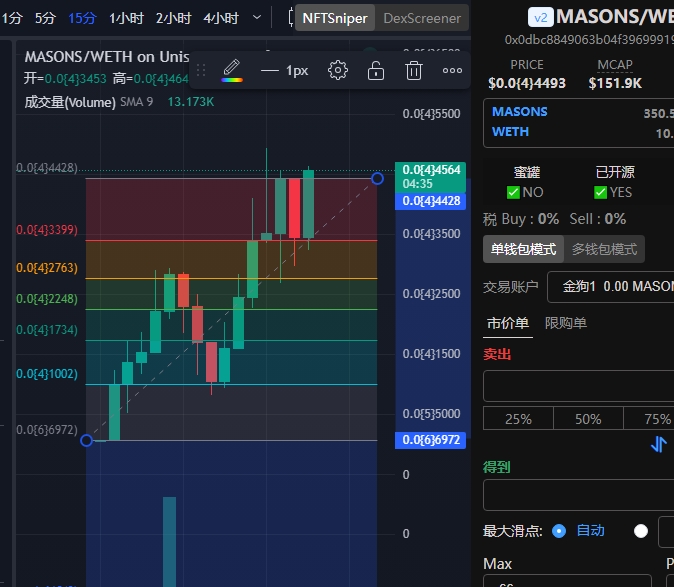Click the tall red candlestick near the top
The height and width of the screenshot is (587, 674).
(x=294, y=208)
